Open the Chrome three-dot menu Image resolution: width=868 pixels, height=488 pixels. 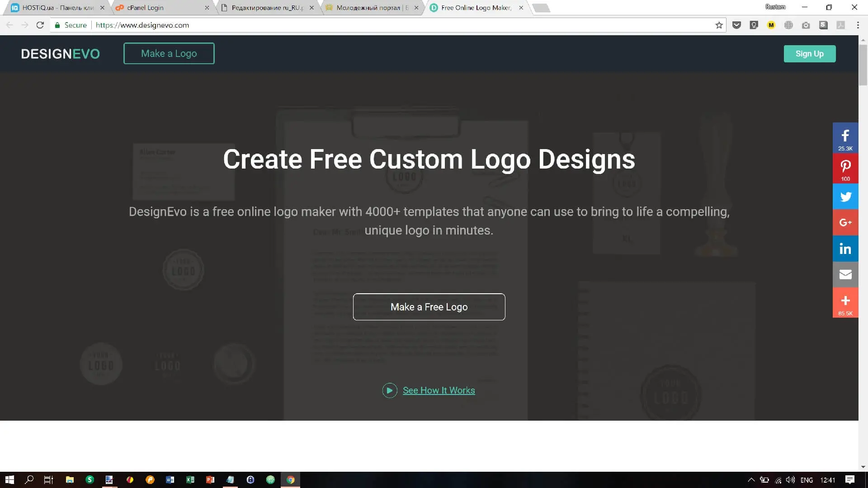pyautogui.click(x=858, y=25)
